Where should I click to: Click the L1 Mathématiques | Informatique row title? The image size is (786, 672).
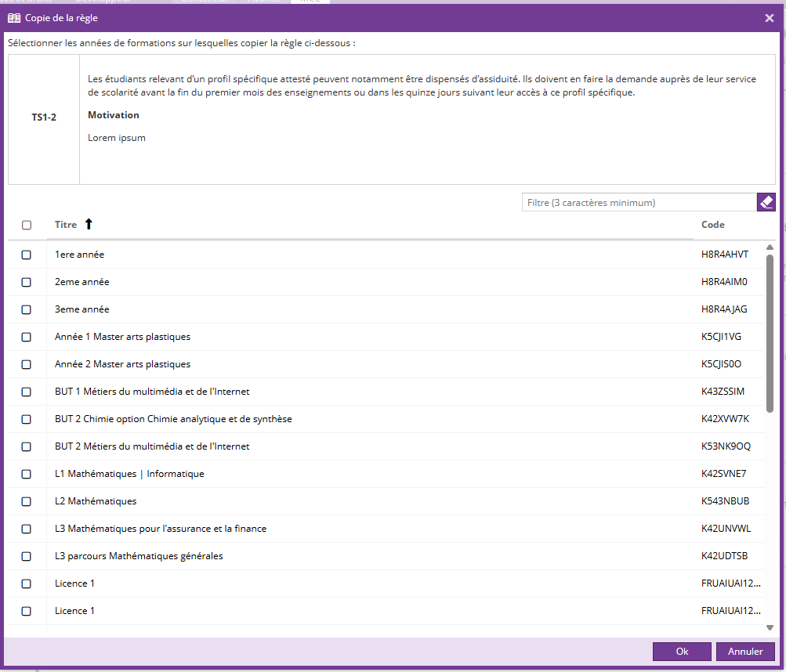pos(129,474)
